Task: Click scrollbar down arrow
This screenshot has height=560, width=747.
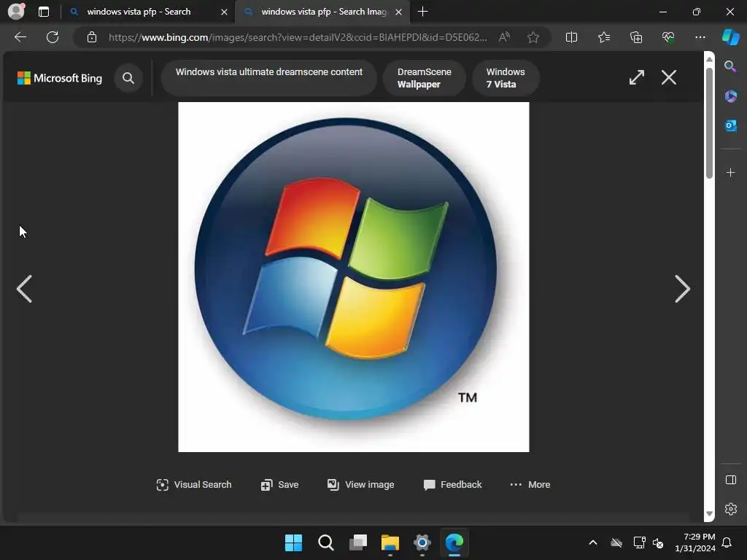Action: point(709,513)
